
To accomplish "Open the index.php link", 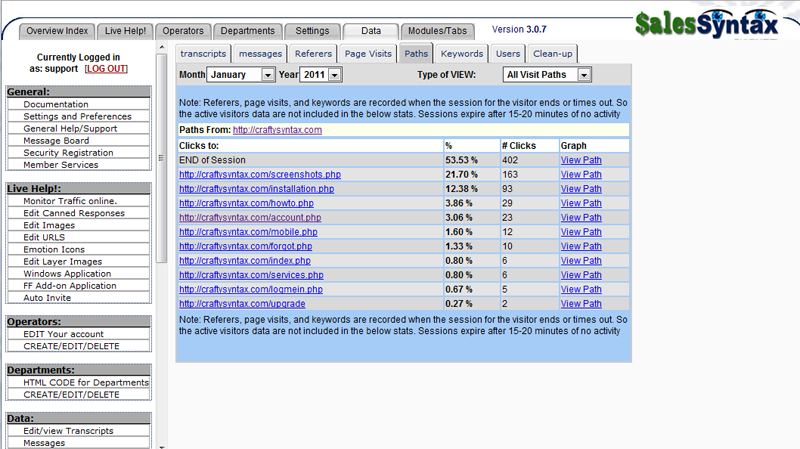I will coord(245,260).
